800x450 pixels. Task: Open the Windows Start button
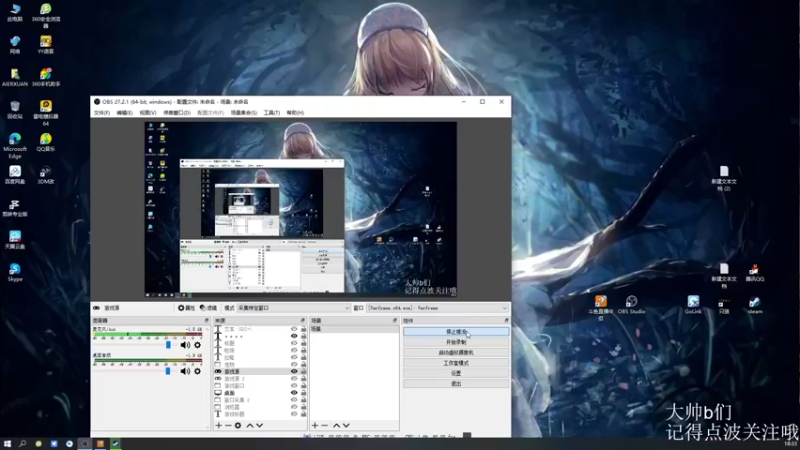coord(7,444)
